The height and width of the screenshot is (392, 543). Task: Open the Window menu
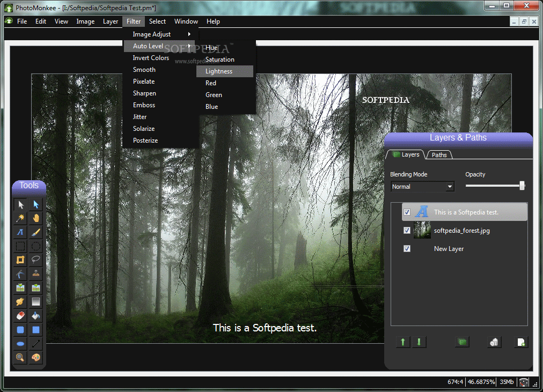(186, 21)
